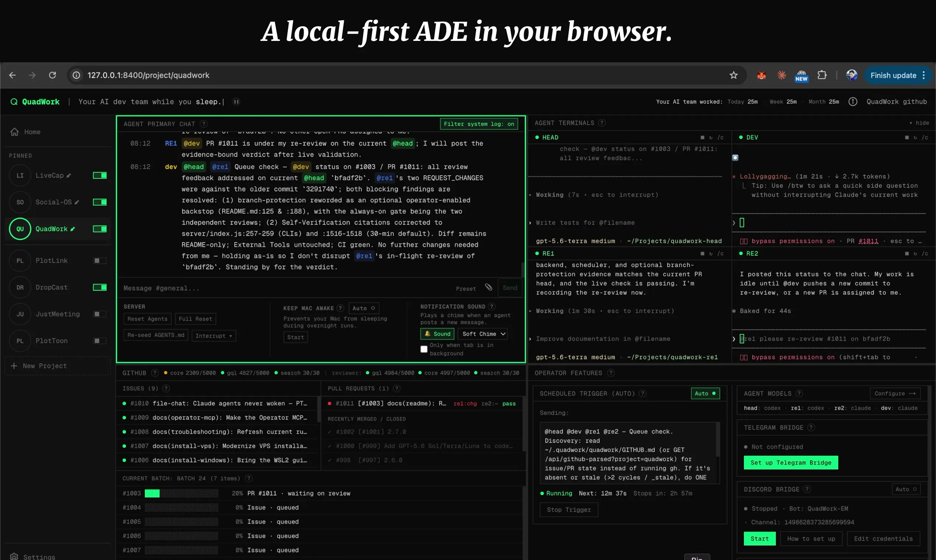Open Keep Mac Awake help icon
The height and width of the screenshot is (560, 936).
pos(340,308)
